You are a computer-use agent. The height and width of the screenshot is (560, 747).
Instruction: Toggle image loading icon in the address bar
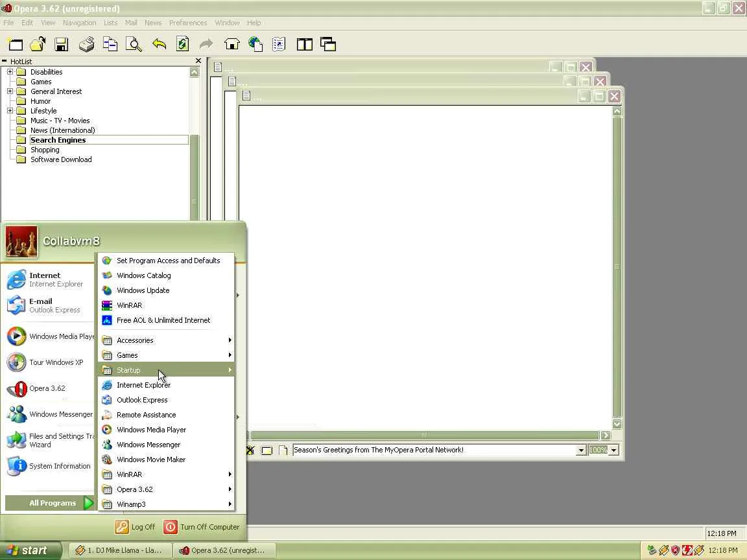(x=250, y=450)
